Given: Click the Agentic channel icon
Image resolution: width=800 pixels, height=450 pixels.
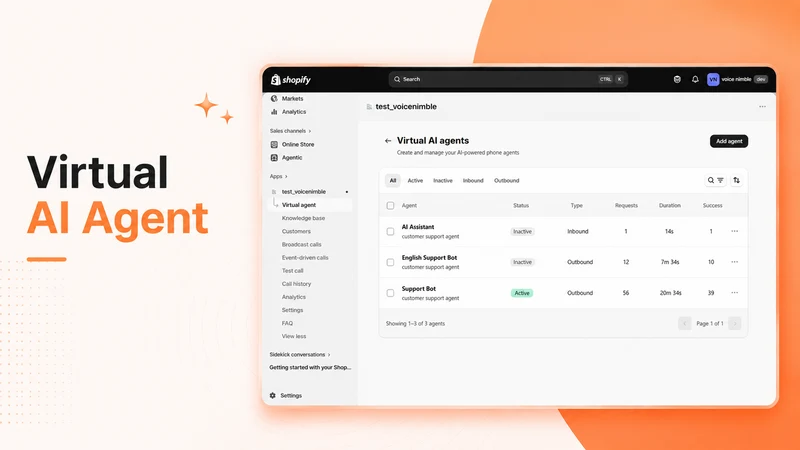Looking at the screenshot, I should pyautogui.click(x=274, y=158).
